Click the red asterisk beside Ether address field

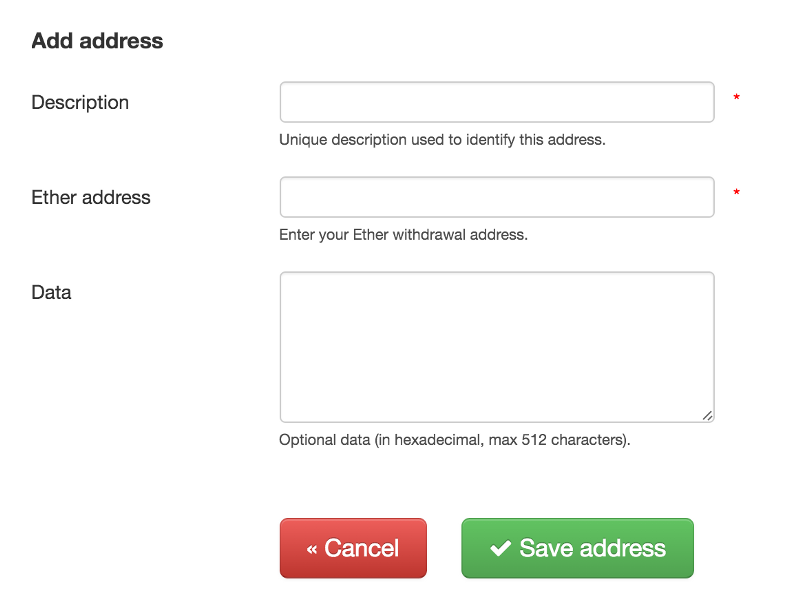[737, 193]
